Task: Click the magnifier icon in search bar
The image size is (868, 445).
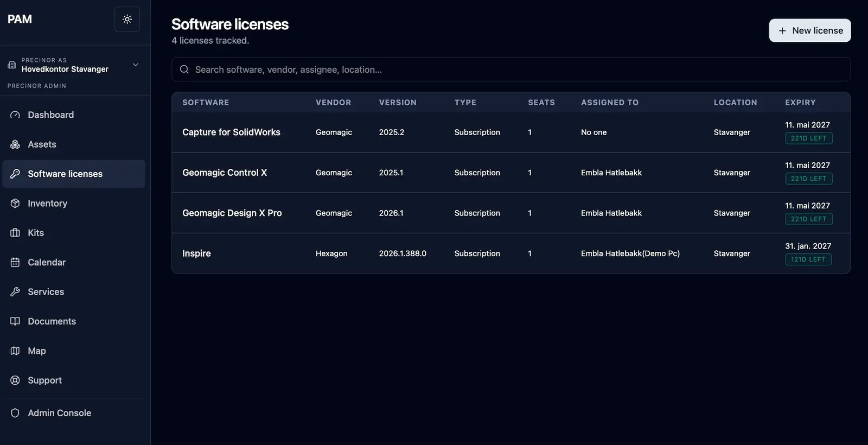Action: 184,69
